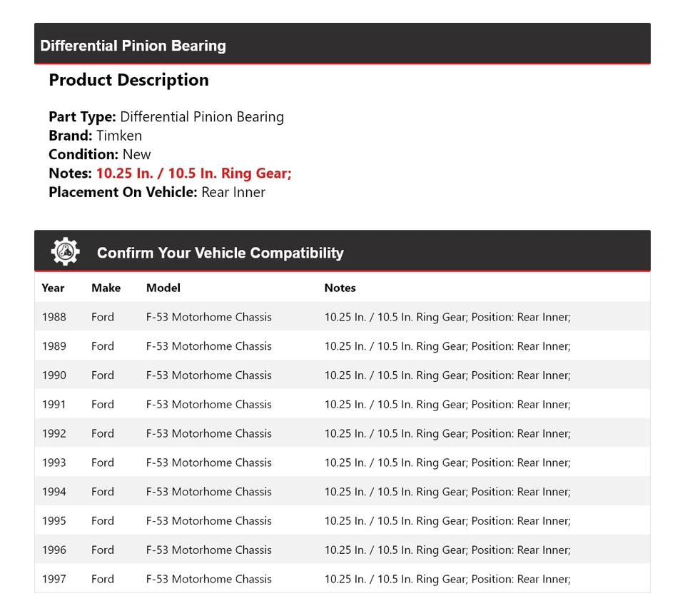Select the Product Description heading

[x=128, y=80]
